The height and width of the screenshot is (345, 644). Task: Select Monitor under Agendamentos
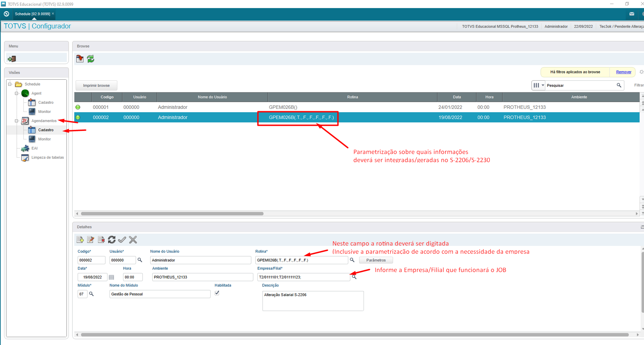44,139
